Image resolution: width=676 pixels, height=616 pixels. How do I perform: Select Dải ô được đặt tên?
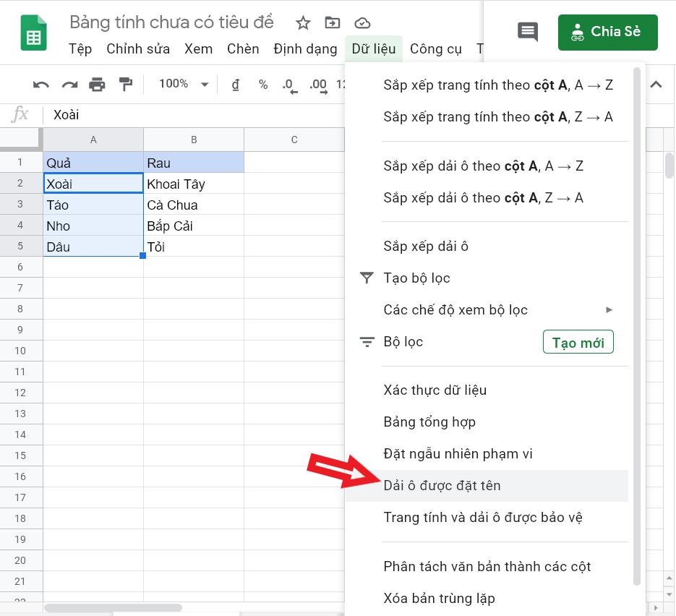[442, 485]
